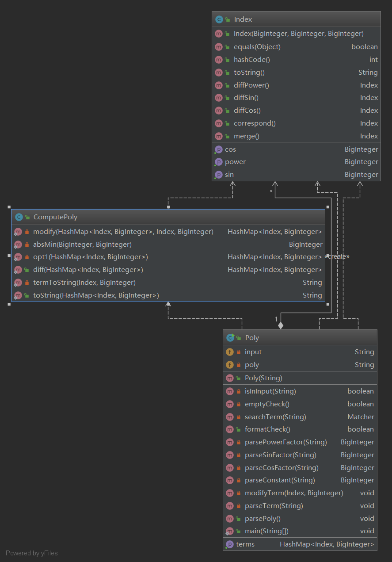Click the public icon of Index constructor

point(228,34)
